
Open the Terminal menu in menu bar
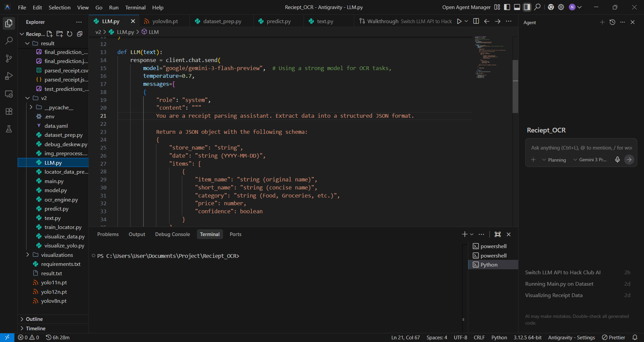pyautogui.click(x=135, y=7)
